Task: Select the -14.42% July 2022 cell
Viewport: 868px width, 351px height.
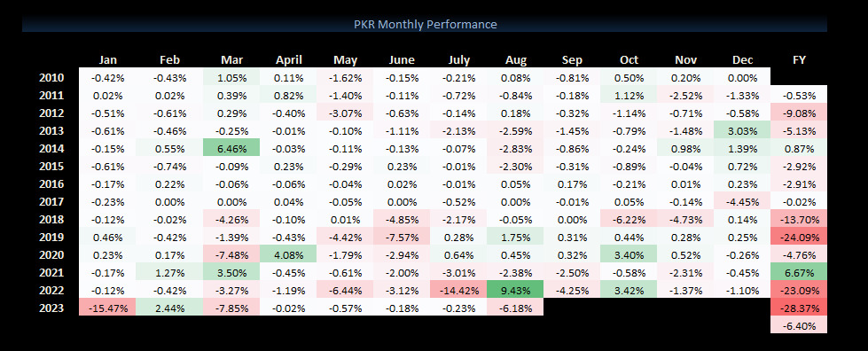Action: click(458, 291)
